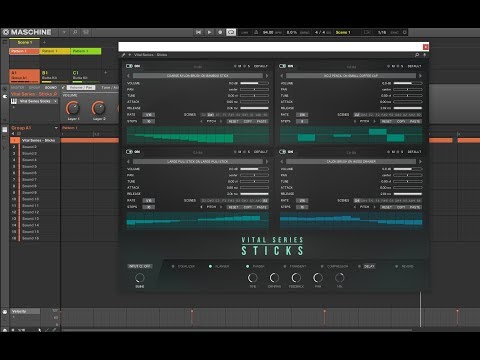Go to next sample in layer two
480x360 pixels.
pos(420,76)
